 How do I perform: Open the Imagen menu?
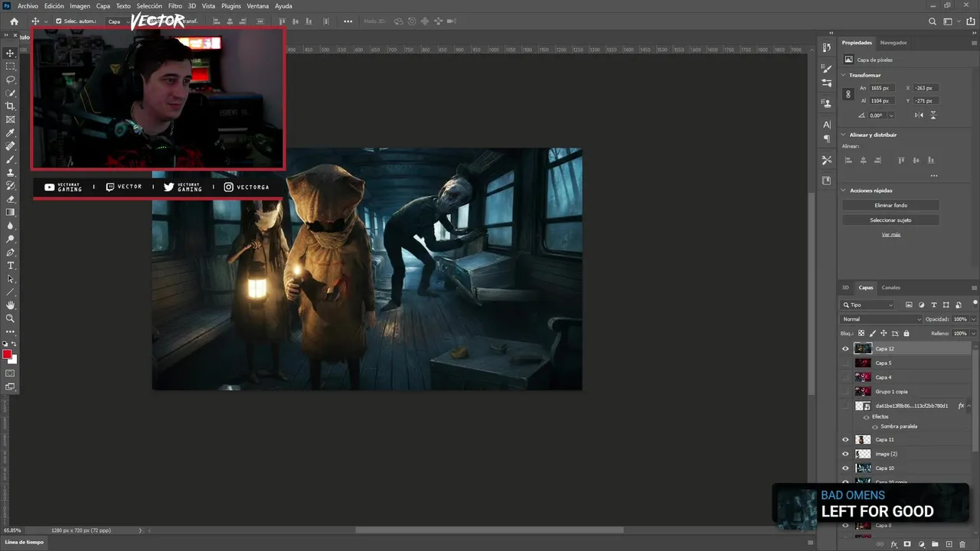[x=80, y=6]
